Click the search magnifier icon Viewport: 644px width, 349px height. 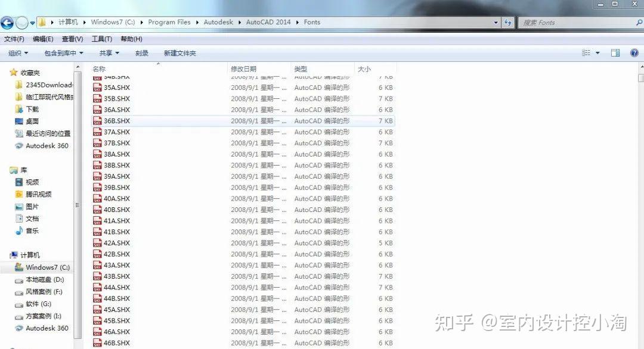[x=639, y=23]
